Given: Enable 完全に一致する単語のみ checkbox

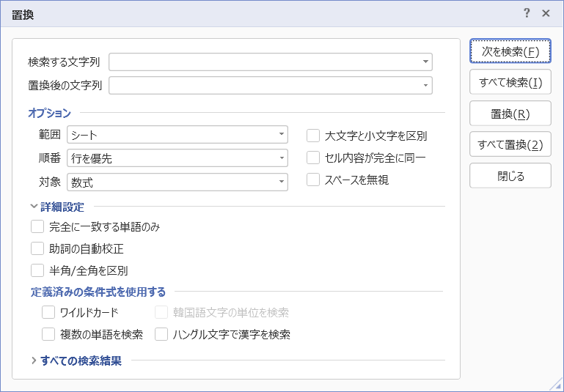Looking at the screenshot, I should coord(37,227).
